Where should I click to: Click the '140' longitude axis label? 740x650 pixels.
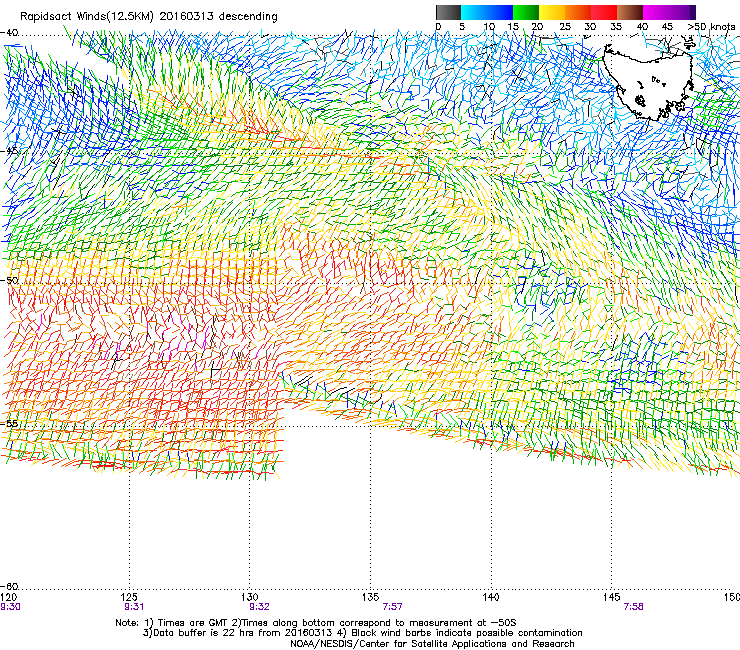(x=491, y=597)
